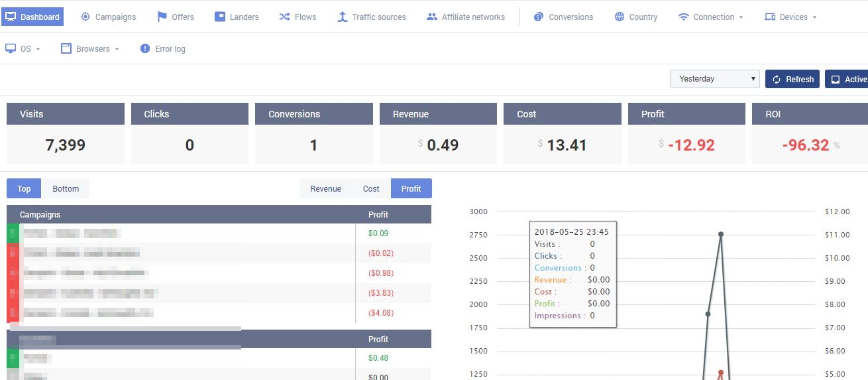This screenshot has height=380, width=868.
Task: Go to the Dashboard tab
Action: pyautogui.click(x=32, y=17)
